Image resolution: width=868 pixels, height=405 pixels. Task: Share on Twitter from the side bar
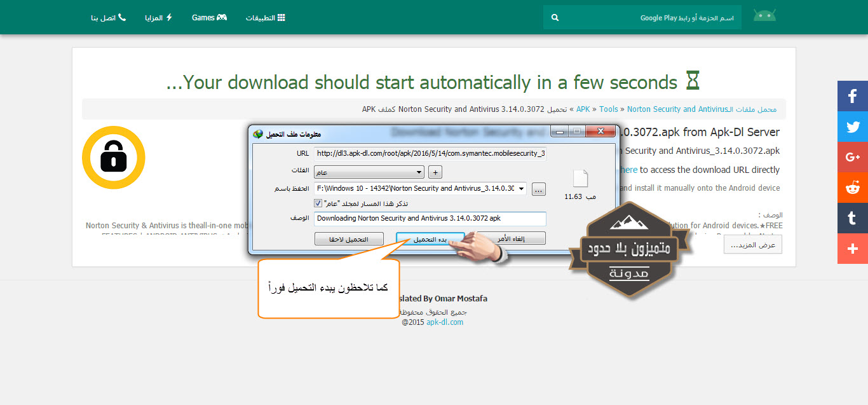853,127
